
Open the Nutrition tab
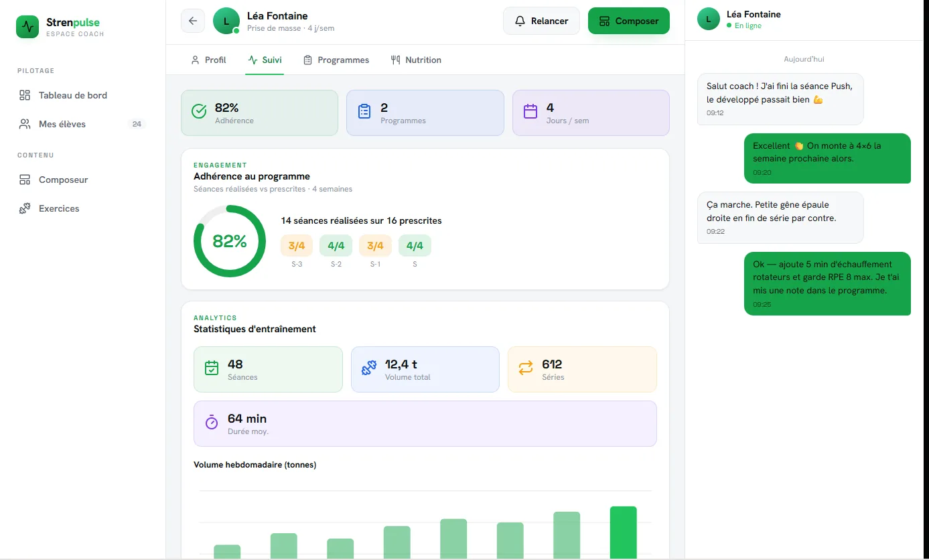416,60
